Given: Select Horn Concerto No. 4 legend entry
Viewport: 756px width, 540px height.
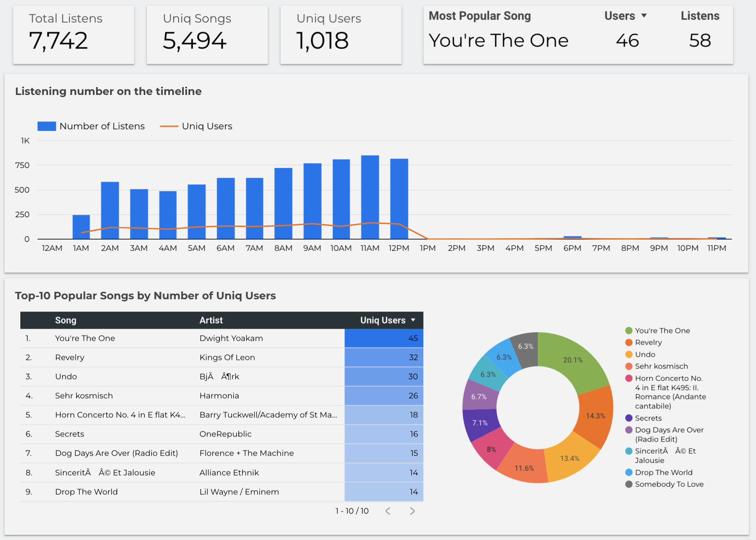Looking at the screenshot, I should click(x=666, y=392).
